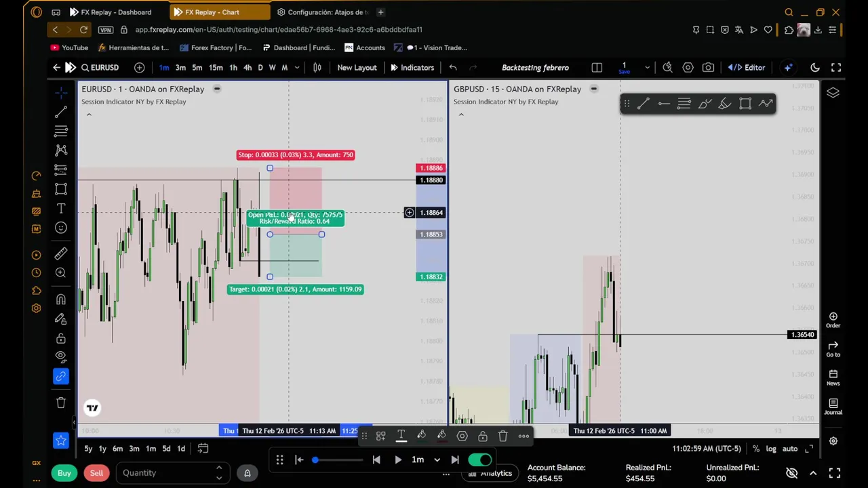Select the zoom in tool
The image size is (868, 488).
[x=61, y=272]
